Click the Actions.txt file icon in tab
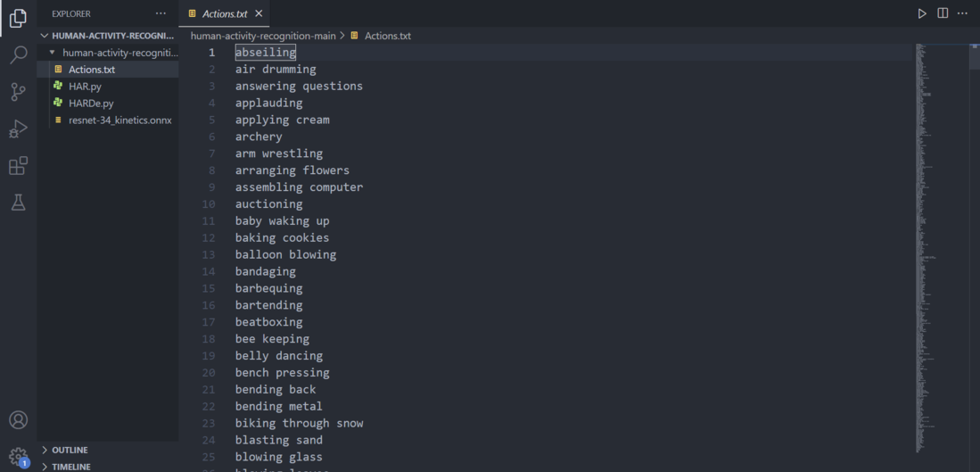Screen dimensions: 980x472 pos(192,13)
